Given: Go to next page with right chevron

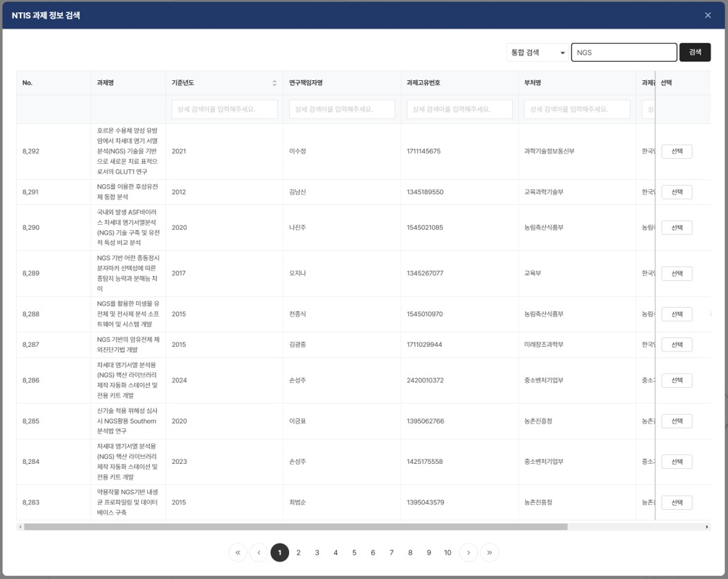Looking at the screenshot, I should click(x=468, y=552).
